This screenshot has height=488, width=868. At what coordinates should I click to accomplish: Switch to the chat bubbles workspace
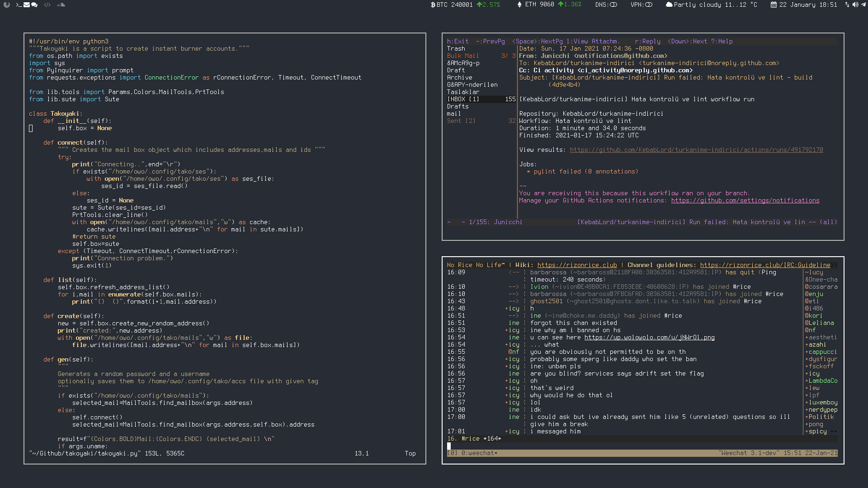[34, 5]
